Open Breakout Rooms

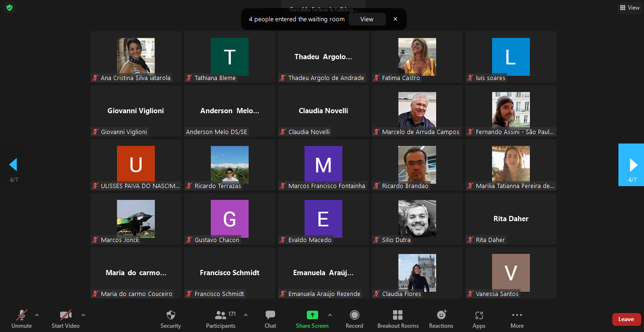coord(398,315)
